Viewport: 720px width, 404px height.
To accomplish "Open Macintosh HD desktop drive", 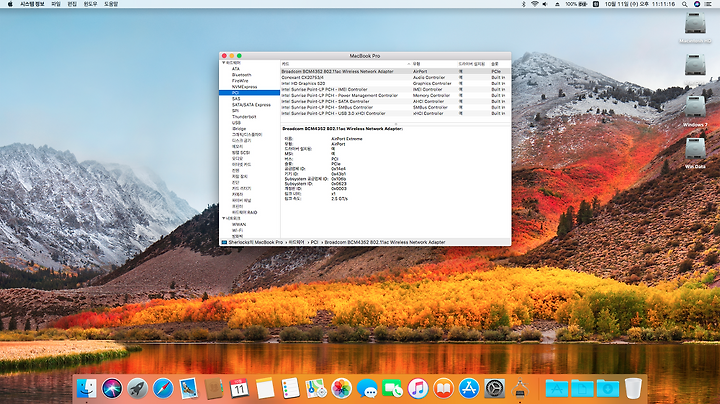I will click(x=695, y=27).
